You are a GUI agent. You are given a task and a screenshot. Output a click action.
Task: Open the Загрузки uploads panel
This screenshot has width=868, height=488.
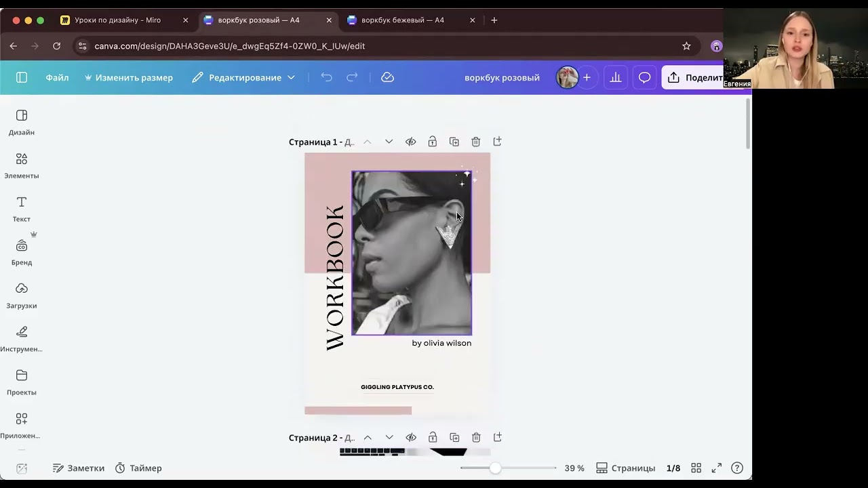22,296
